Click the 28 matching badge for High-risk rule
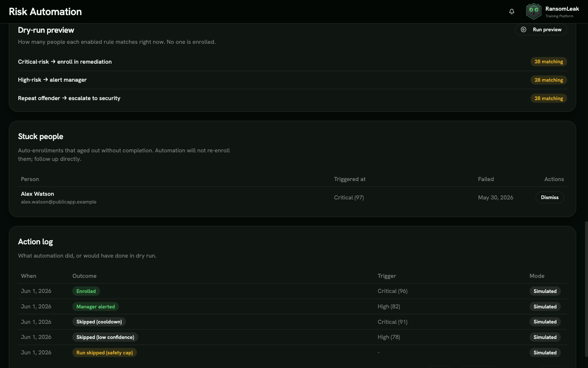The height and width of the screenshot is (368, 588). click(549, 80)
